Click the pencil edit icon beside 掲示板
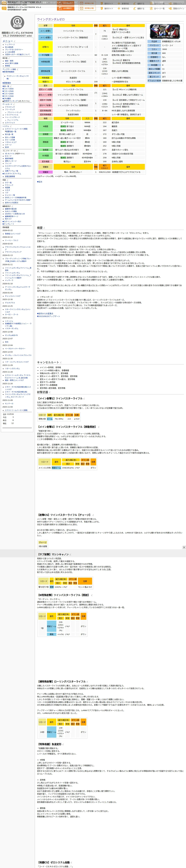The width and height of the screenshot is (186, 868). [x=9, y=58]
